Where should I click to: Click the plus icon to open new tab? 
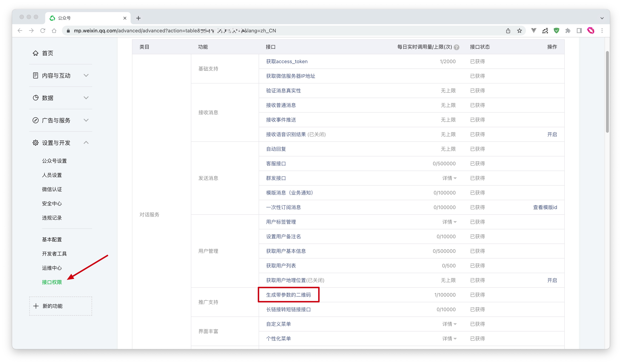(x=138, y=18)
